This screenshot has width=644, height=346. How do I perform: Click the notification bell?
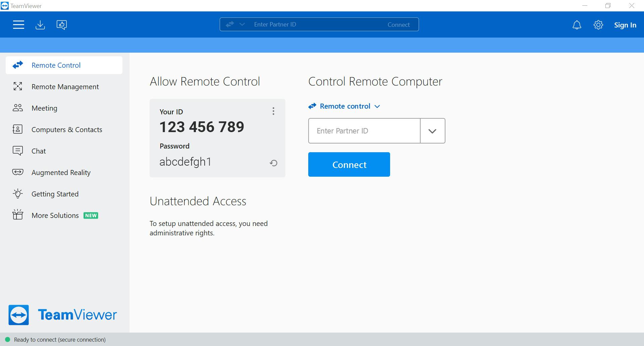pyautogui.click(x=577, y=25)
